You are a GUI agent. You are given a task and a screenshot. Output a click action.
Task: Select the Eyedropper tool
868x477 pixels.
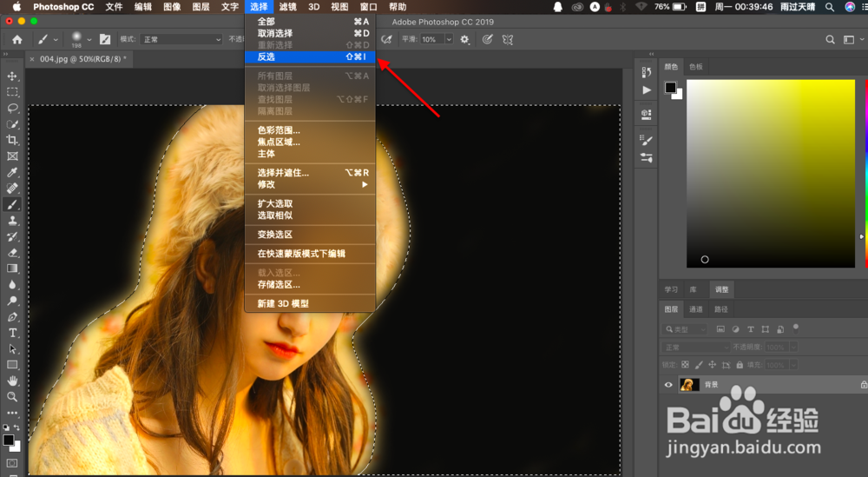tap(12, 172)
